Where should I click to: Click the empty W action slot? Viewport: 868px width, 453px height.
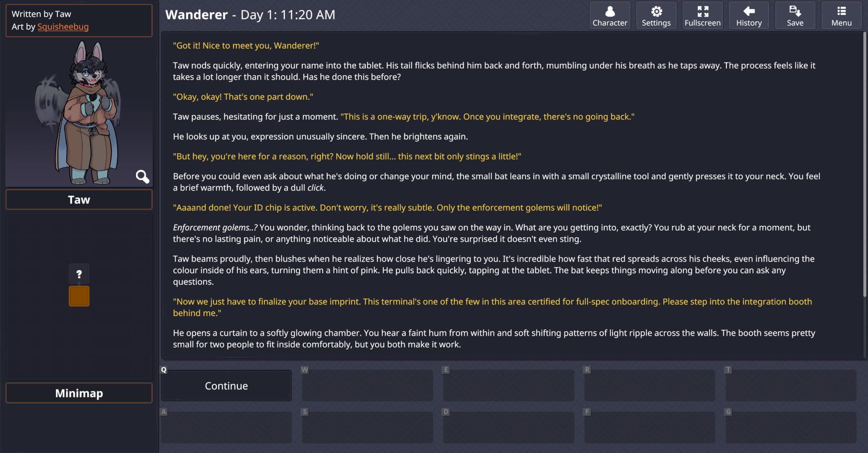[368, 386]
